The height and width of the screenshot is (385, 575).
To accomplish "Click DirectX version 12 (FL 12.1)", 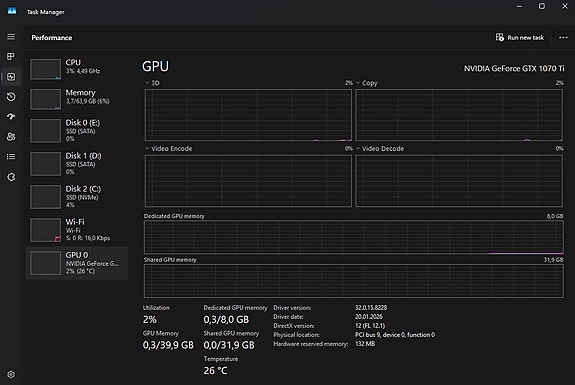I will click(x=370, y=326).
